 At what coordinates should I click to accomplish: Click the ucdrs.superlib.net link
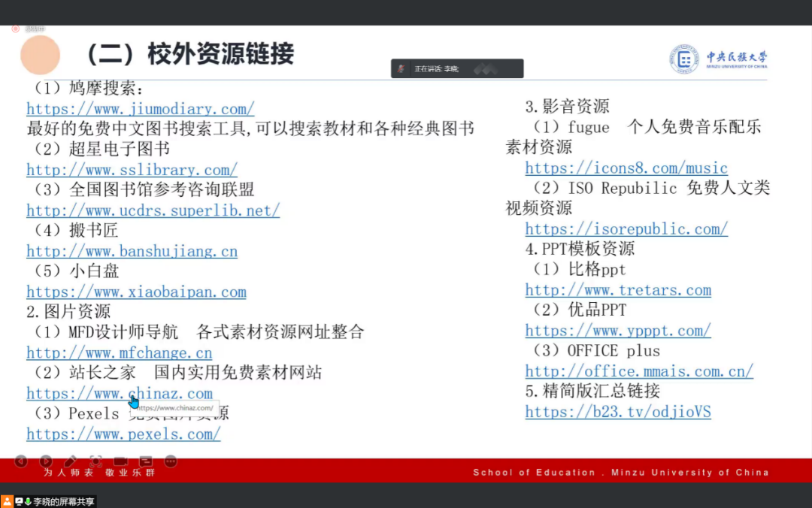pos(153,210)
